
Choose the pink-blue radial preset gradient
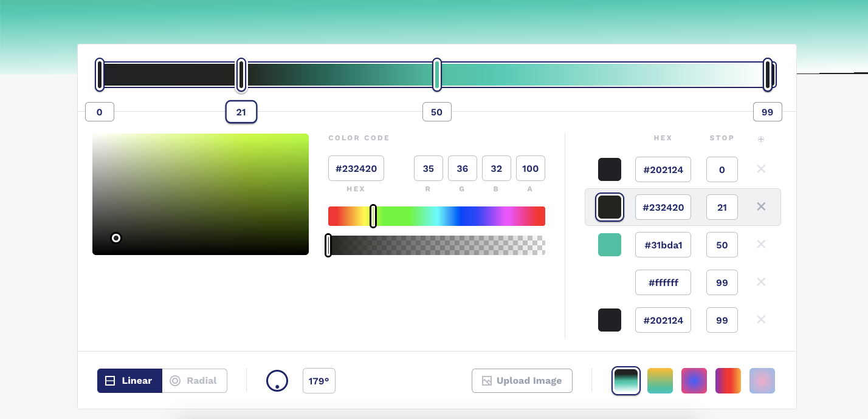pos(694,381)
